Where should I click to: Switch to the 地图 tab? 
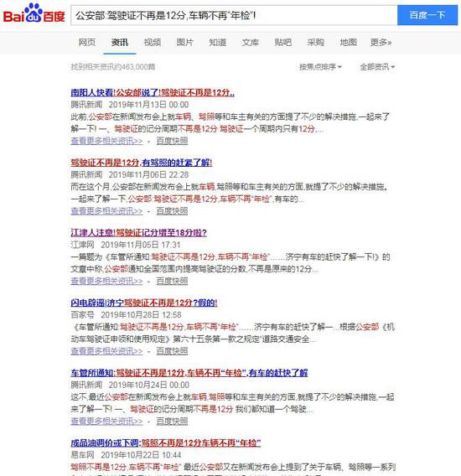point(348,42)
